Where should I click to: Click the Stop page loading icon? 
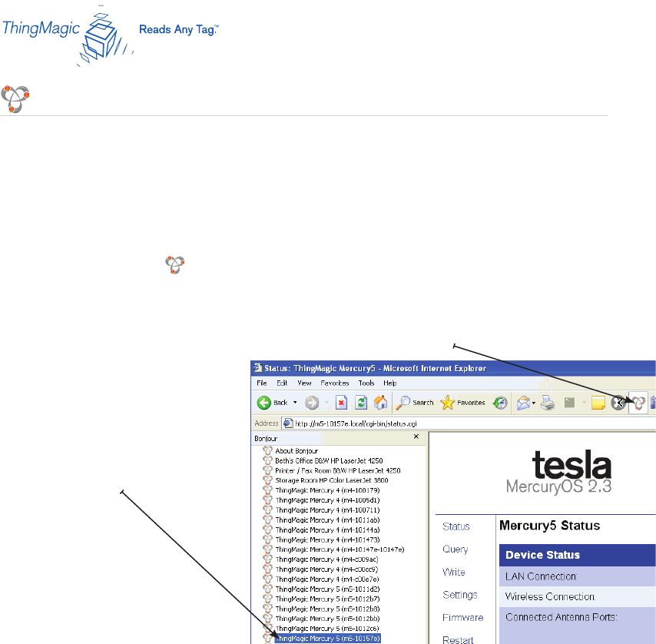point(341,403)
